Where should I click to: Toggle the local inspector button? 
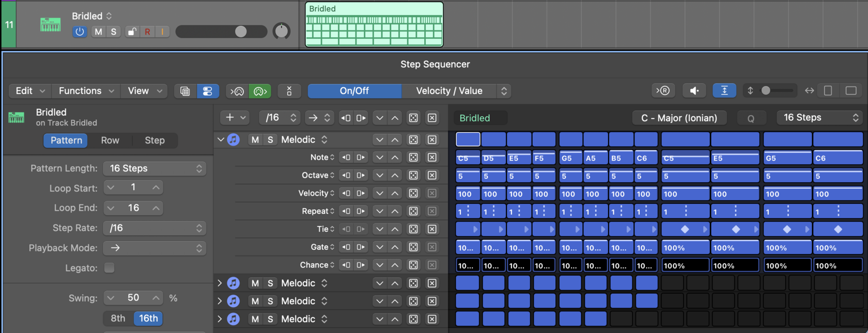(207, 91)
